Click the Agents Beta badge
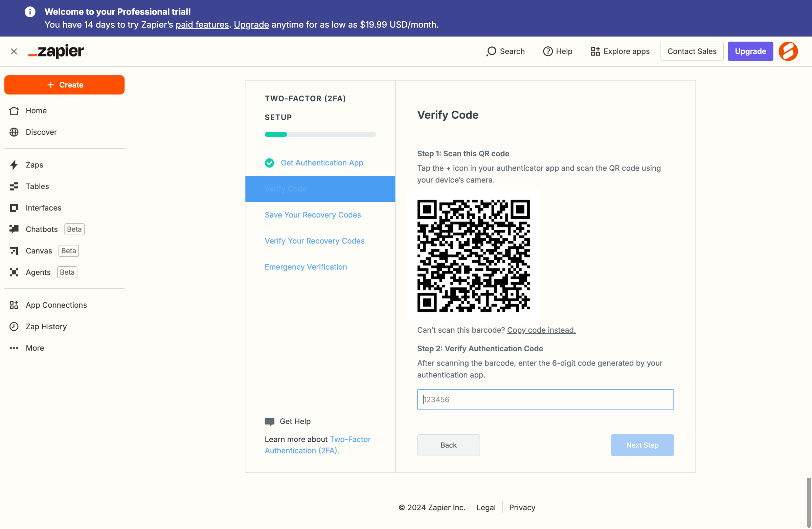 (x=67, y=272)
